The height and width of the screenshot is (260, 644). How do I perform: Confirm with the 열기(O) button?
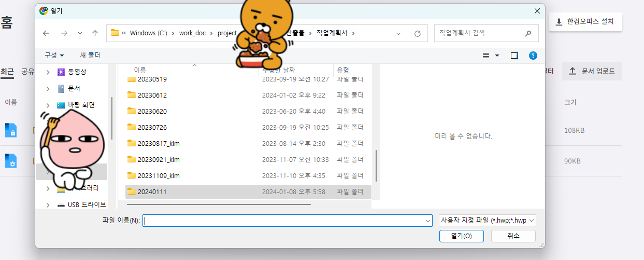461,236
